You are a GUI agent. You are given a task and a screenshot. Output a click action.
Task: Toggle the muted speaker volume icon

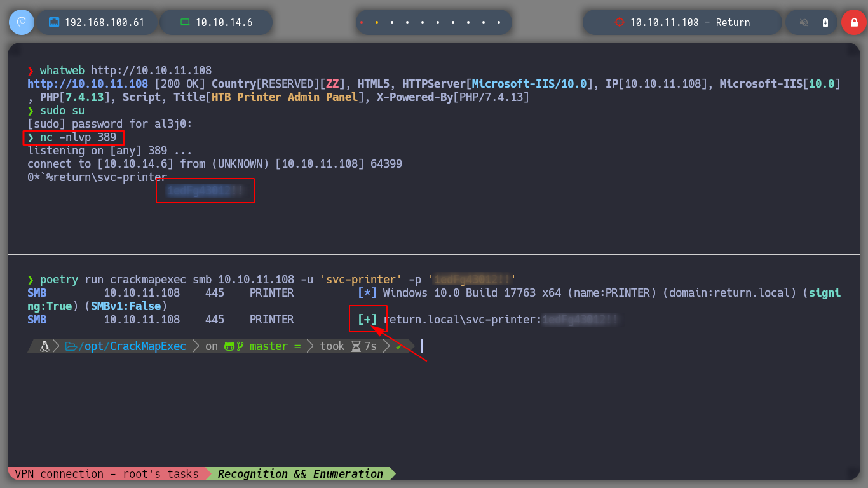coord(804,22)
